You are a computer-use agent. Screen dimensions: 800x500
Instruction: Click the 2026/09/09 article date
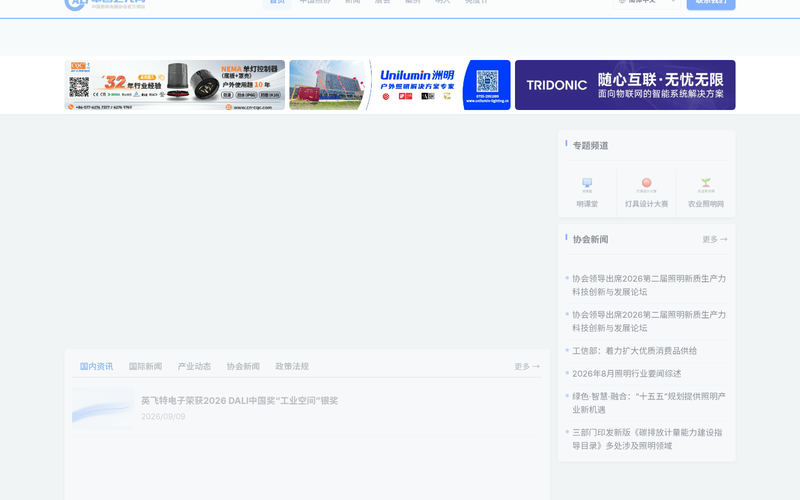[x=163, y=416]
